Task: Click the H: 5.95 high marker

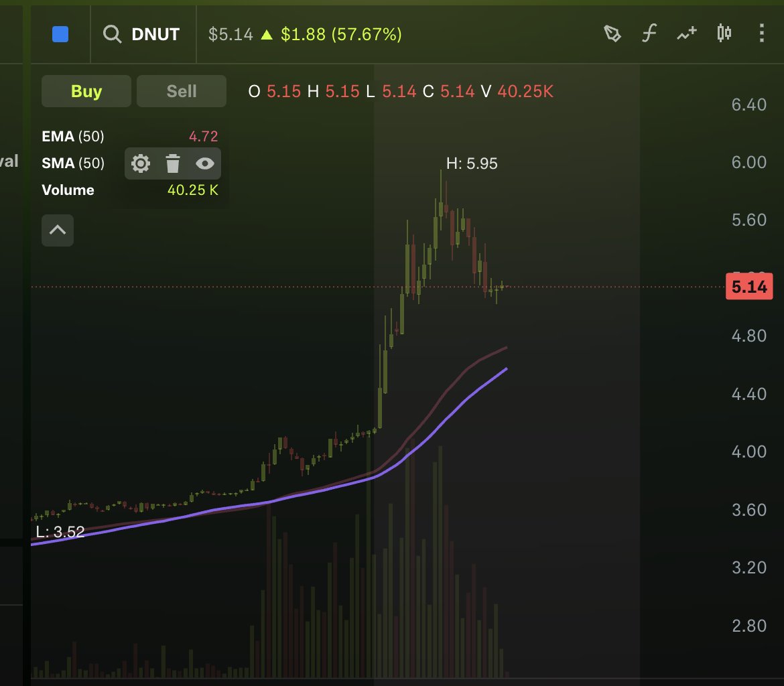Action: click(472, 163)
